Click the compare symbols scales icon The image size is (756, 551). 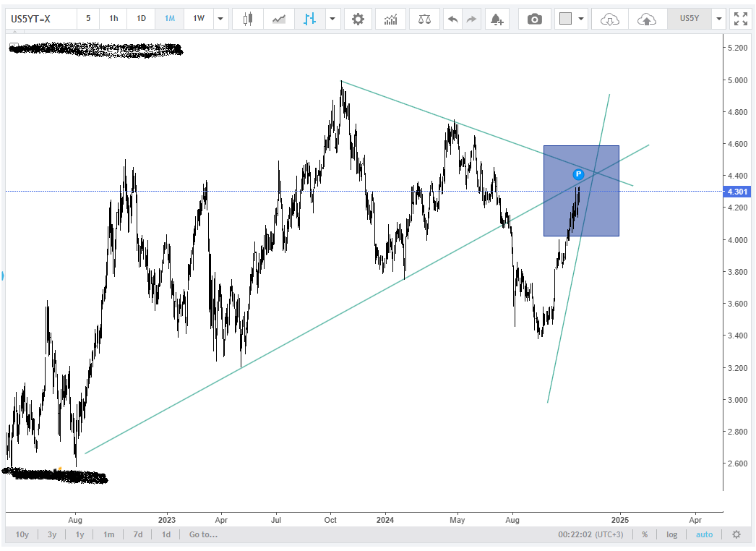[424, 19]
